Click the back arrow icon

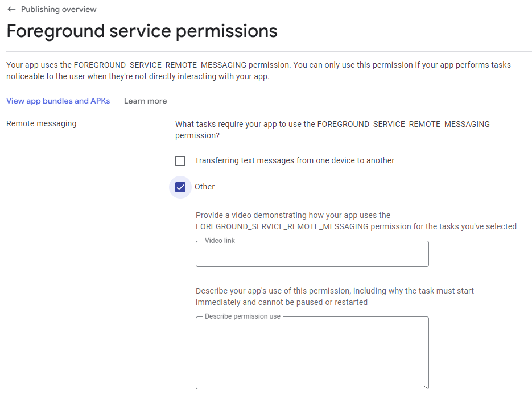(x=11, y=9)
